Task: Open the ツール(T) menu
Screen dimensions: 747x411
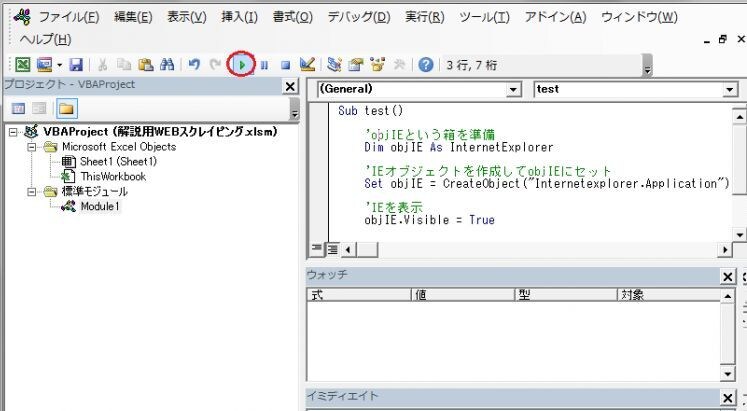Action: (x=485, y=17)
